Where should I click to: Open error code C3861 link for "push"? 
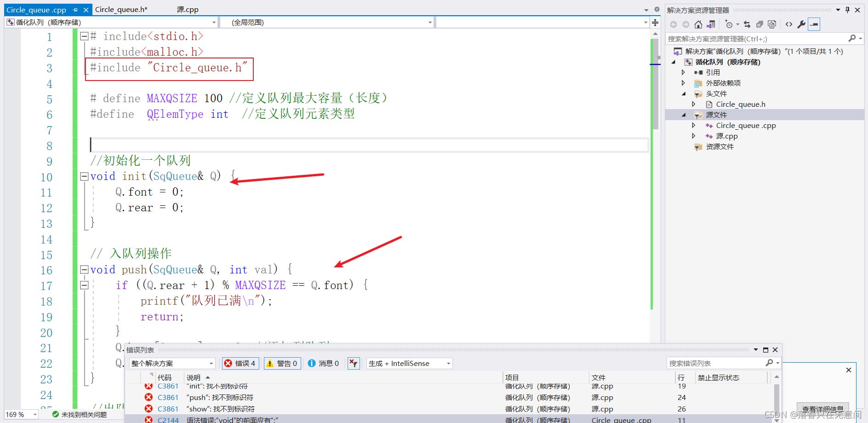tap(168, 398)
